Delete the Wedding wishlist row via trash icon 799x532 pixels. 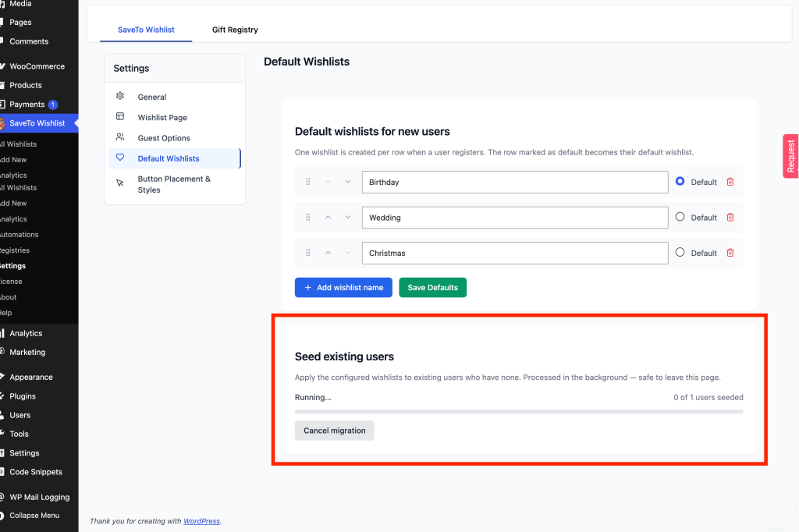[730, 218]
